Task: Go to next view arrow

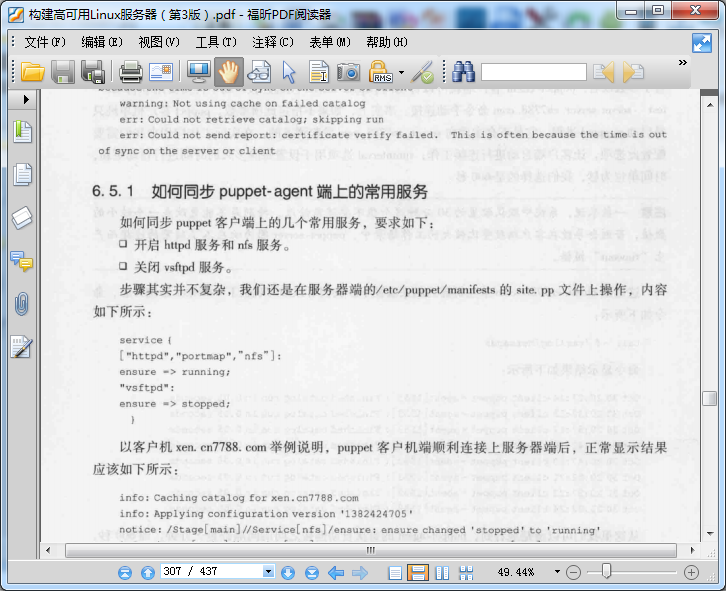Action: tap(360, 573)
